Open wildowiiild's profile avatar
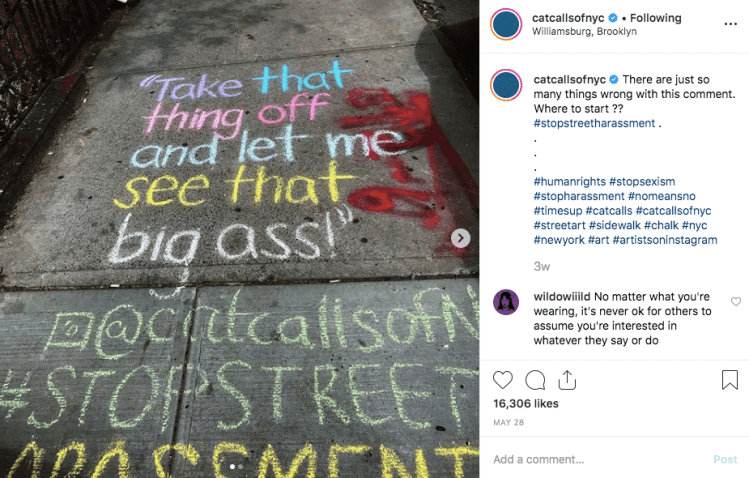The width and height of the screenshot is (749, 478). (506, 302)
